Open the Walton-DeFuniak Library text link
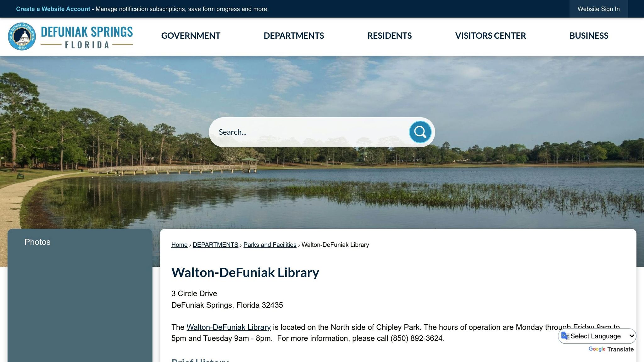644x362 pixels. click(229, 327)
